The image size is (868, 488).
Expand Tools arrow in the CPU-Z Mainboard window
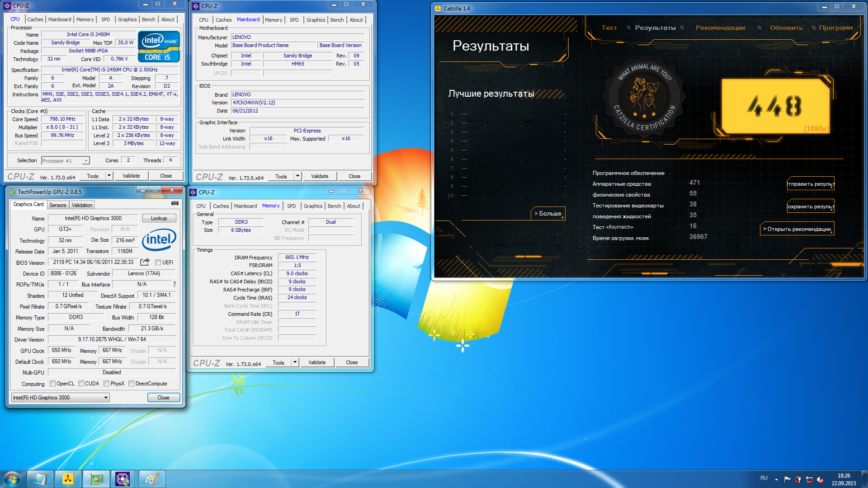pyautogui.click(x=297, y=176)
